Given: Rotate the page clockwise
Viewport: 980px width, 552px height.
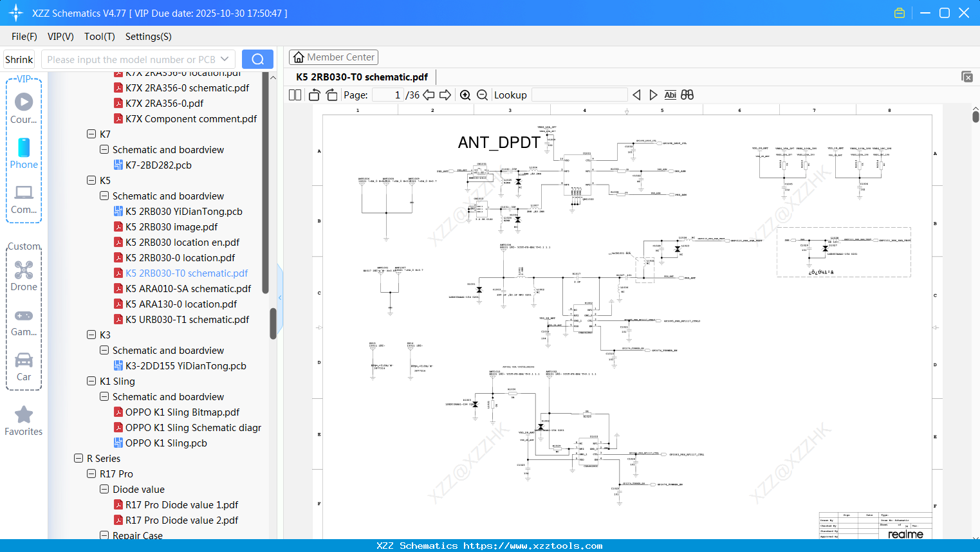Looking at the screenshot, I should [331, 95].
